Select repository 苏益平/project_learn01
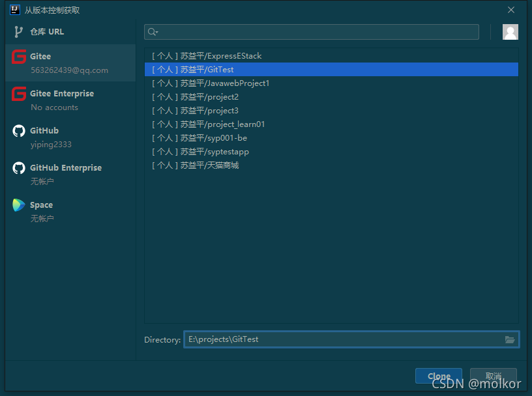532x396 pixels. tap(331, 124)
